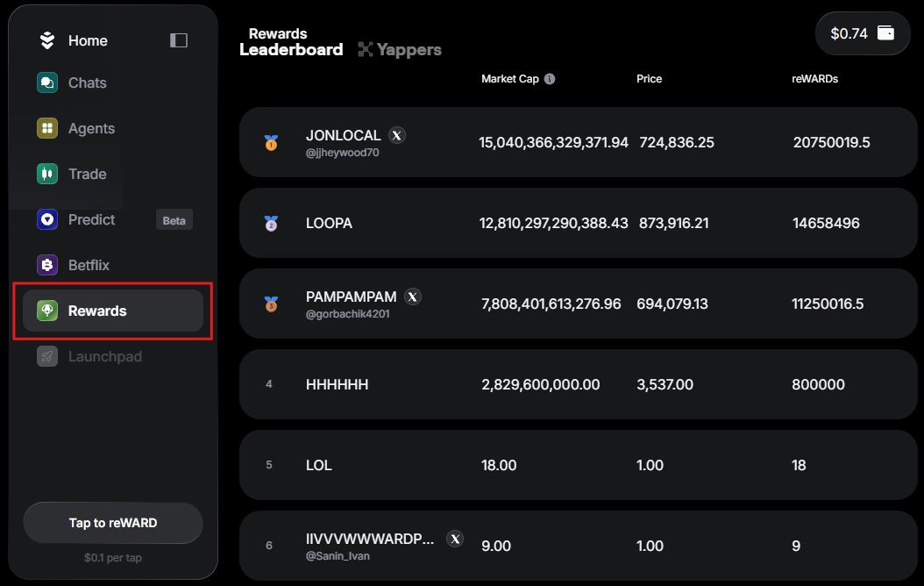Select the grayed-out Launchpad icon
Viewport: 924px width, 586px height.
pos(46,356)
